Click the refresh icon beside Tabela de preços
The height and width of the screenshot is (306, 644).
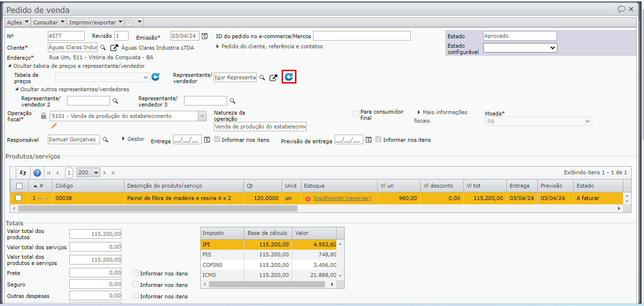pos(155,77)
